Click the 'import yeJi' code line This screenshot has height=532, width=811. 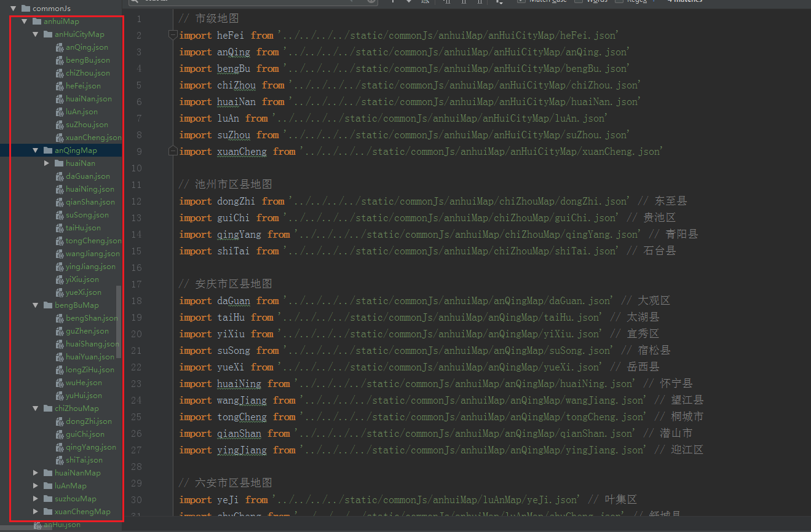pos(408,499)
